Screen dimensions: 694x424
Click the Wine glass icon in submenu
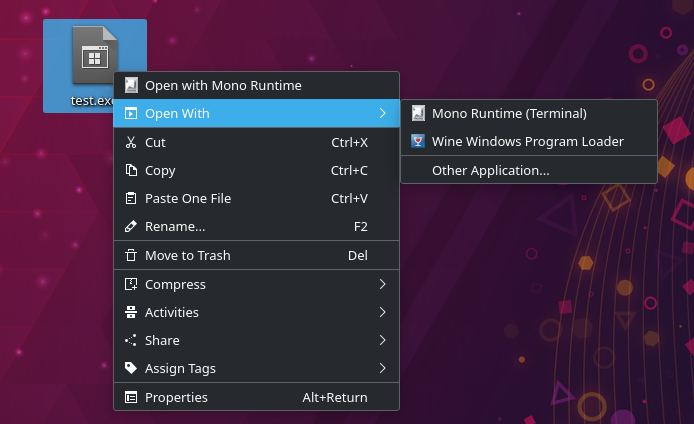pyautogui.click(x=418, y=141)
